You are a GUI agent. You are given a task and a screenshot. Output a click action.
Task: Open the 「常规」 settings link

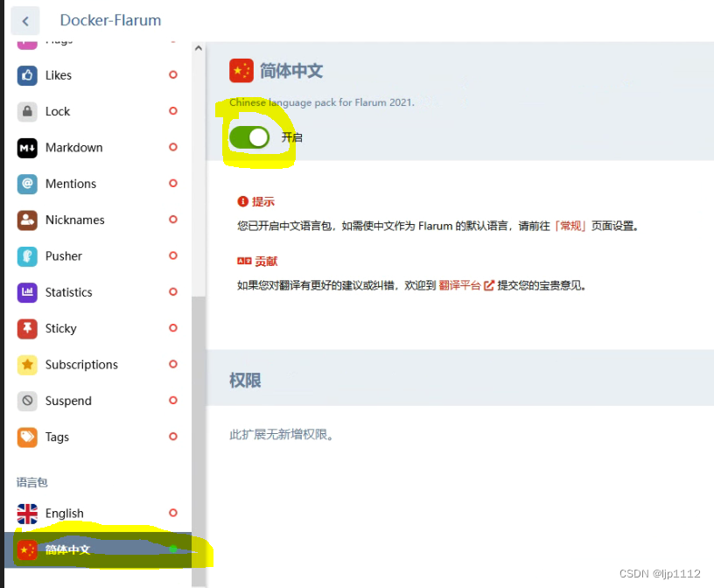[x=571, y=225]
